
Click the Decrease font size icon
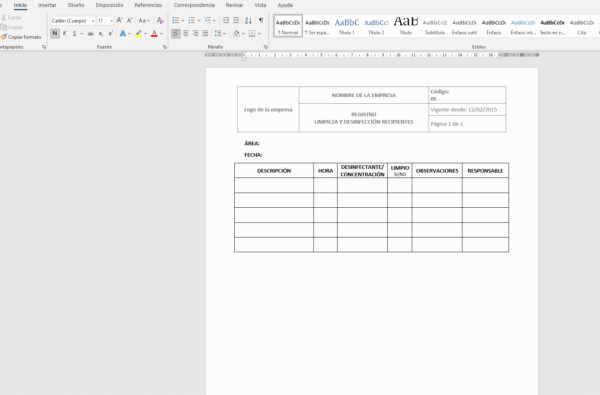point(129,20)
